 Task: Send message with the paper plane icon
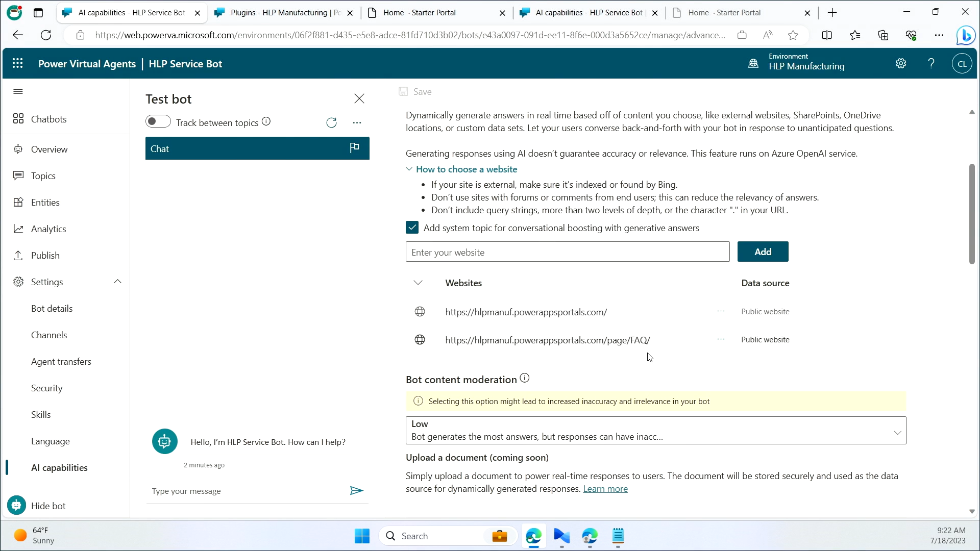tap(356, 491)
